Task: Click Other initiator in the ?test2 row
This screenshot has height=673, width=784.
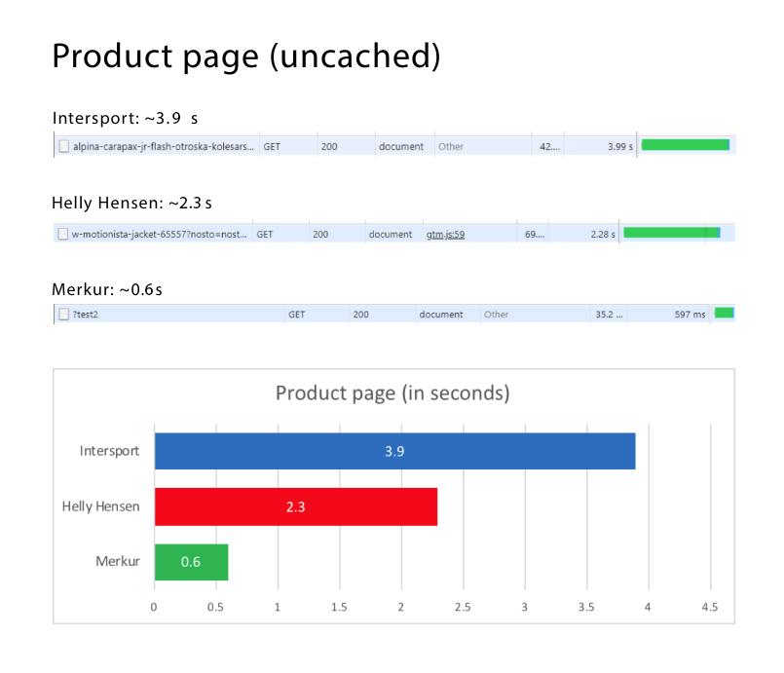Action: (496, 314)
